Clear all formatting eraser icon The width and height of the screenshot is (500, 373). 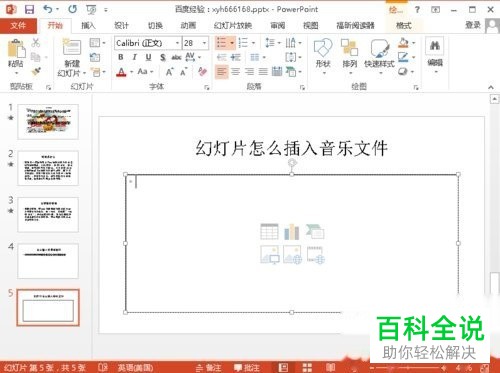202,71
